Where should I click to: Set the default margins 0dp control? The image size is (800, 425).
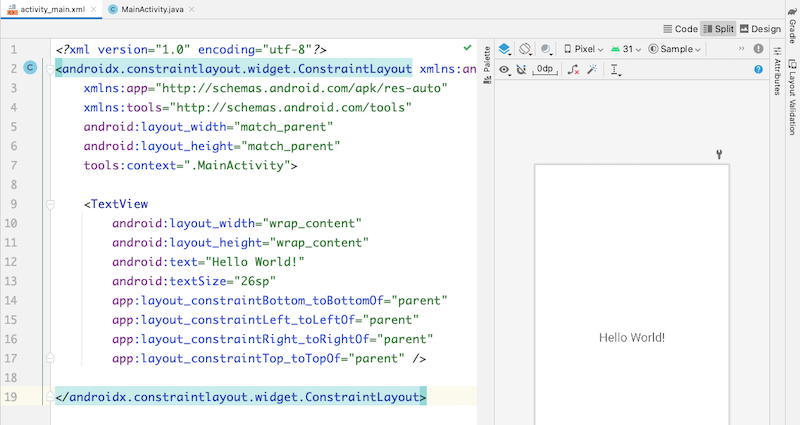coord(544,69)
